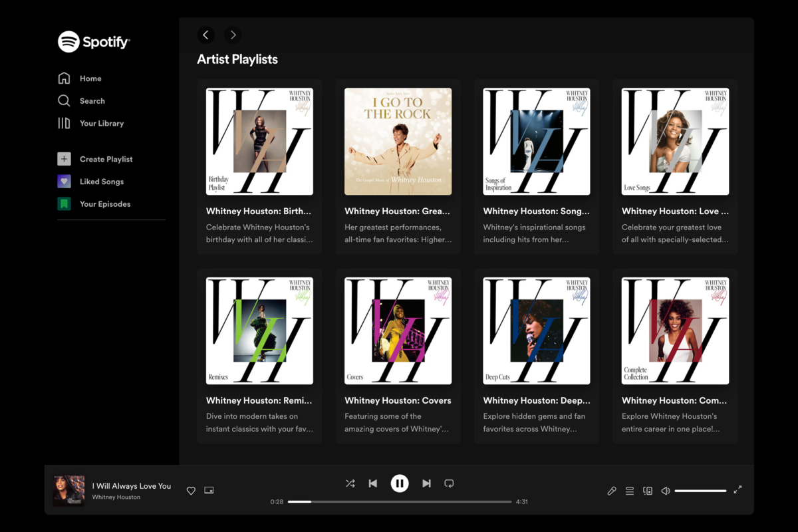Open Whitney Houston artist link in player bar
The width and height of the screenshot is (798, 532).
[x=116, y=497]
